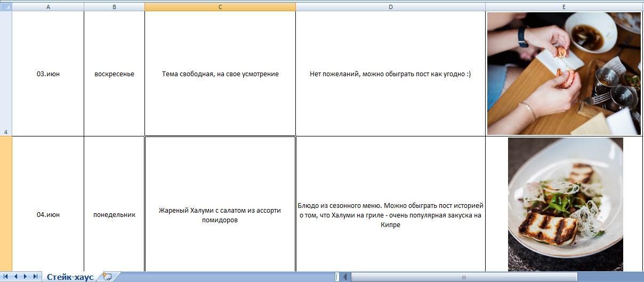This screenshot has height=282, width=644.
Task: Click the tab bar split handle
Action: pos(337,277)
